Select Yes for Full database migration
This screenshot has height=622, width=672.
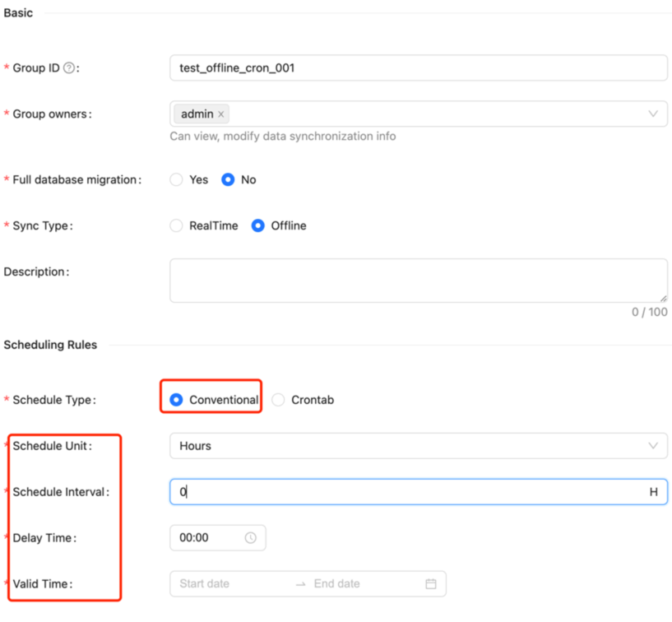pyautogui.click(x=176, y=179)
